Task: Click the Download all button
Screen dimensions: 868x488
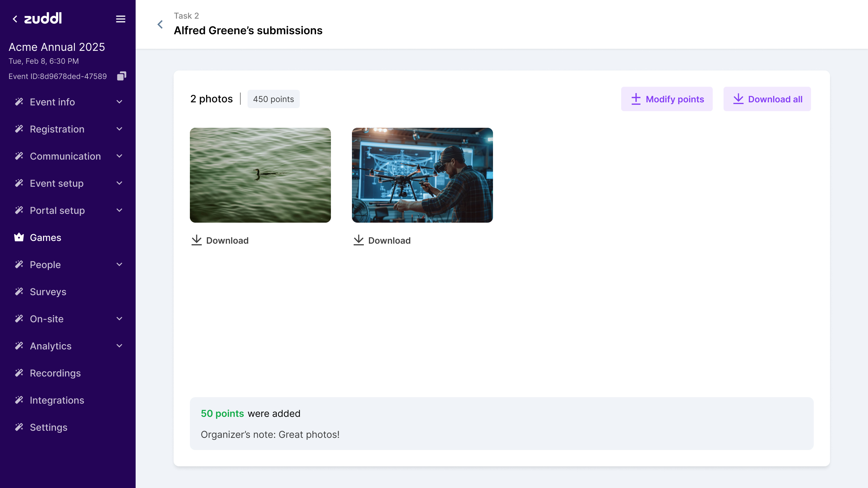Action: click(767, 99)
